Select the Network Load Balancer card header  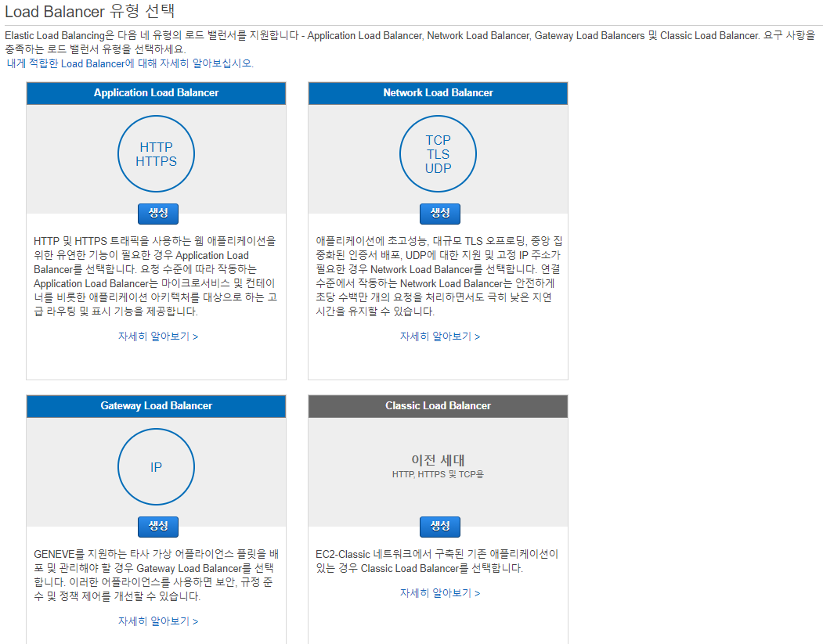coord(438,93)
